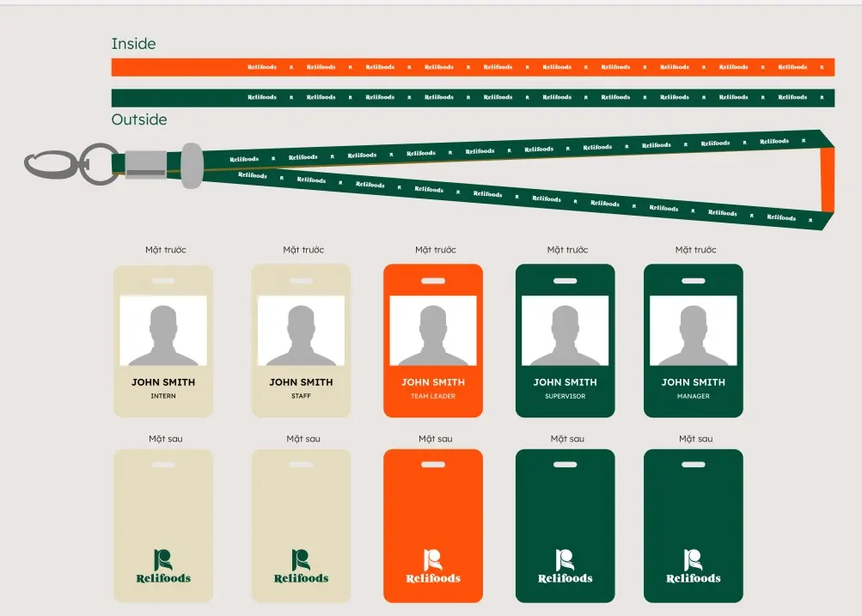The width and height of the screenshot is (862, 616).
Task: Click the Relifoods logo on the orange back card
Action: [433, 566]
